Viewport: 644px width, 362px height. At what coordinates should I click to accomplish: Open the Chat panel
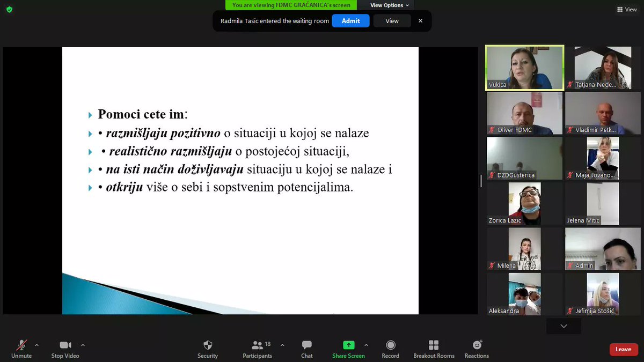(307, 349)
